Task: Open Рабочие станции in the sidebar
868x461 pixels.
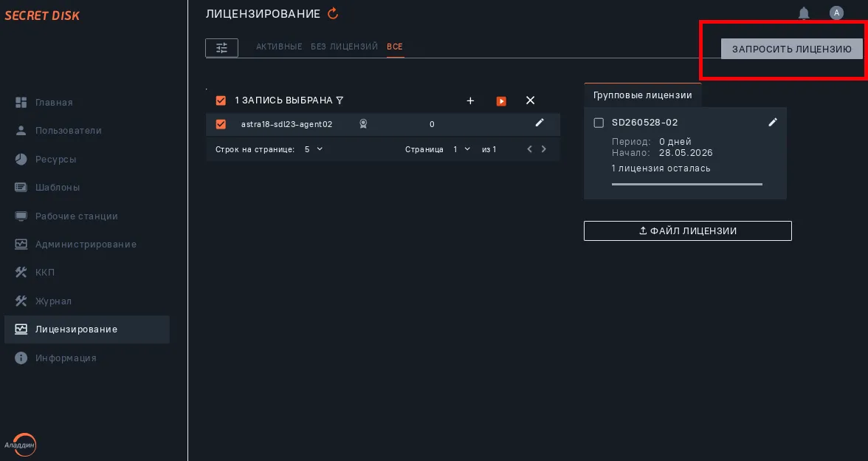Action: click(87, 216)
